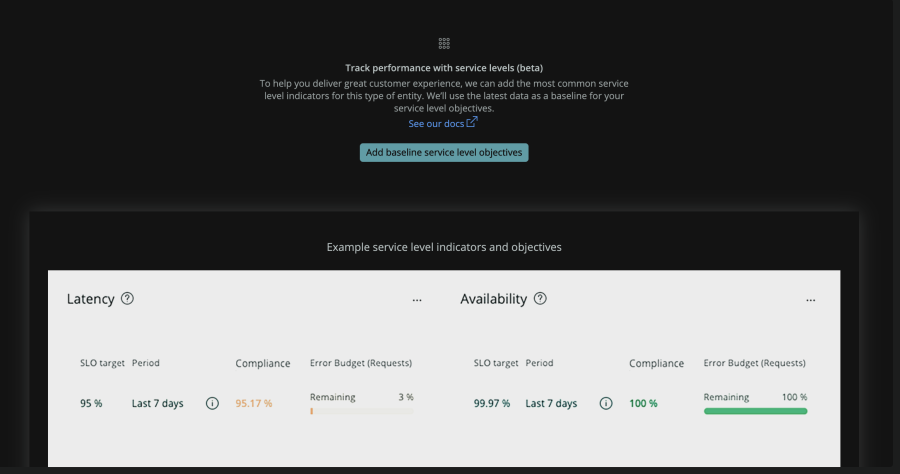This screenshot has height=474, width=900.
Task: Click the grid icon above the title
Action: [x=444, y=44]
